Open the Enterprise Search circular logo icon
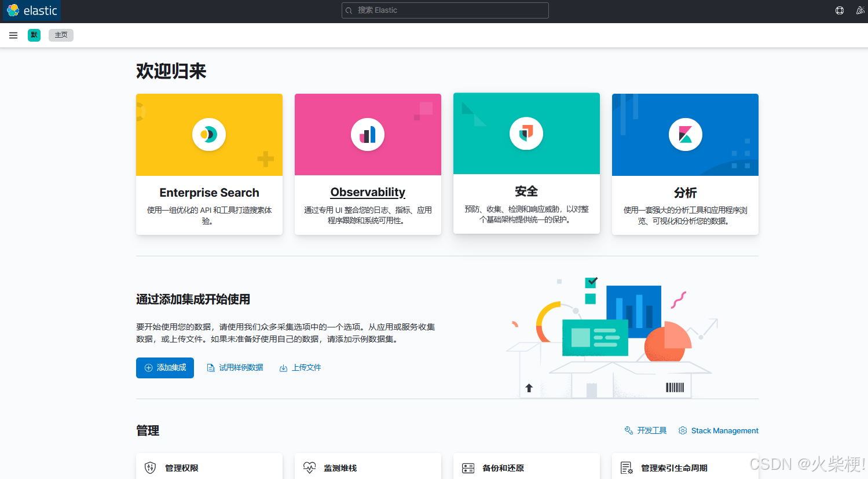This screenshot has height=479, width=868. [209, 135]
